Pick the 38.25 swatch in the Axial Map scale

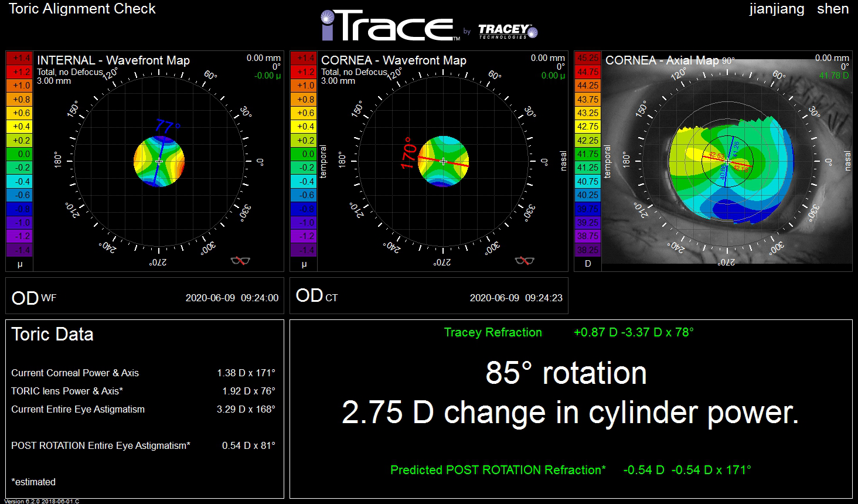click(588, 250)
